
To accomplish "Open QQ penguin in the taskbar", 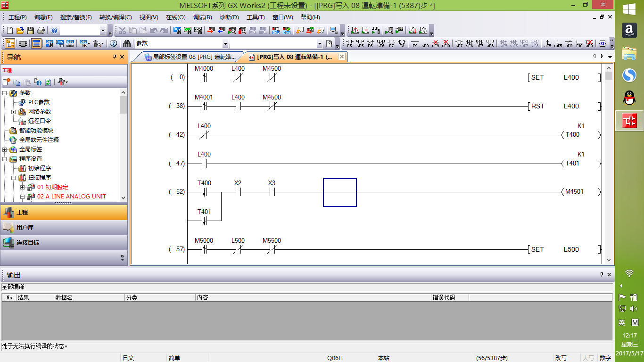I will [629, 99].
